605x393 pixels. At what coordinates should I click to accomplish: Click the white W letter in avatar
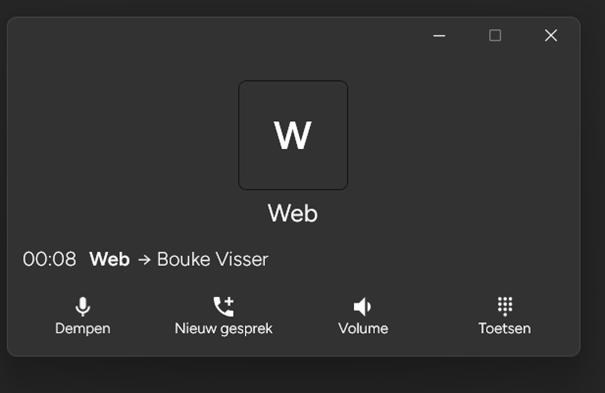click(293, 135)
